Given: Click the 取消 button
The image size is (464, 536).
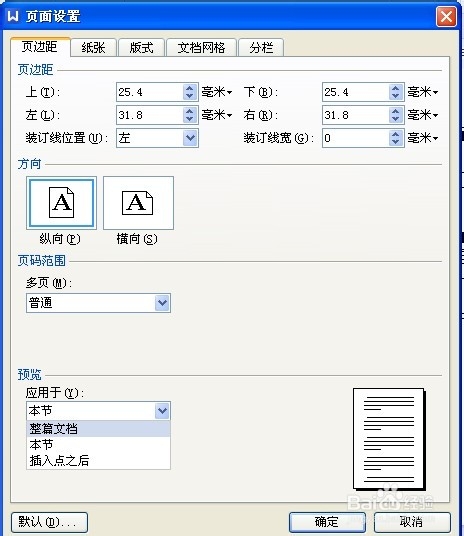Looking at the screenshot, I should point(412,522).
